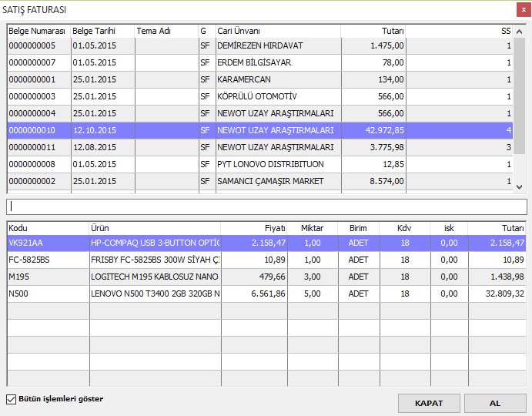Click KÖPRÜLÜ OTOMOTİV customer cell
The image size is (532, 416).
pos(278,97)
